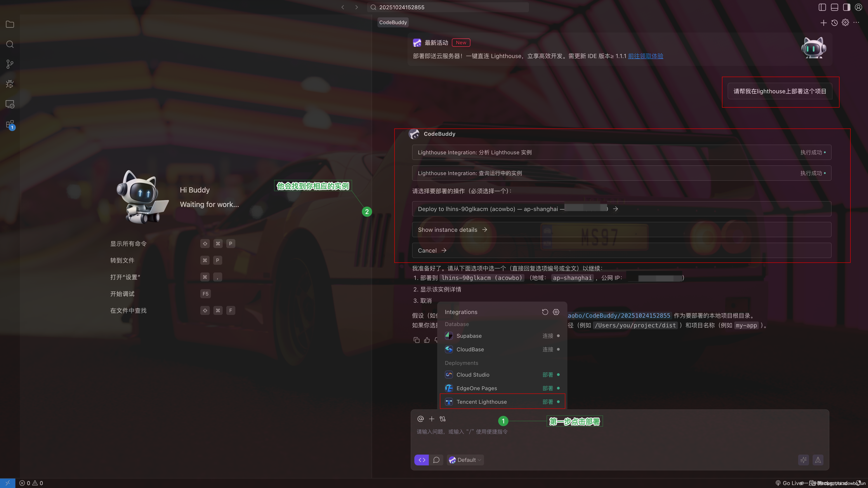Copy the CodeBuddy response

coord(416,340)
